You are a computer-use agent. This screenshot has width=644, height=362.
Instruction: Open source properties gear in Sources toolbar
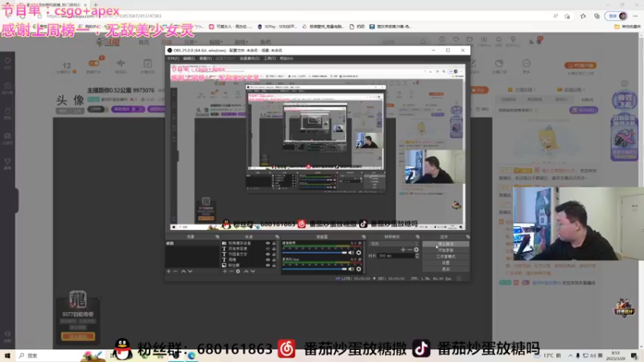click(238, 271)
